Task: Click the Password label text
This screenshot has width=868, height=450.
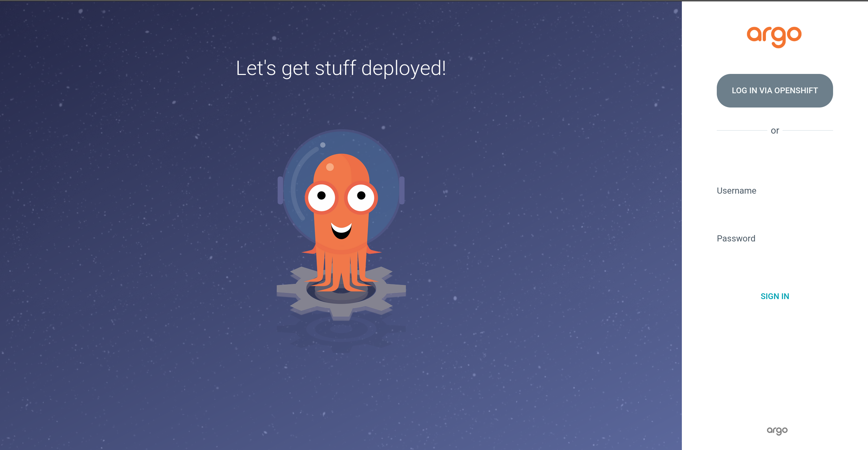Action: pos(736,238)
